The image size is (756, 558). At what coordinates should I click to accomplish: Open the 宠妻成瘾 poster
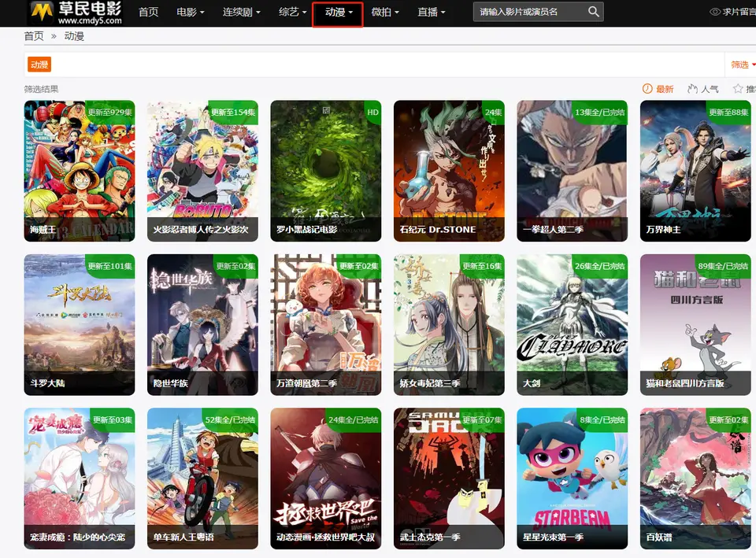80,479
